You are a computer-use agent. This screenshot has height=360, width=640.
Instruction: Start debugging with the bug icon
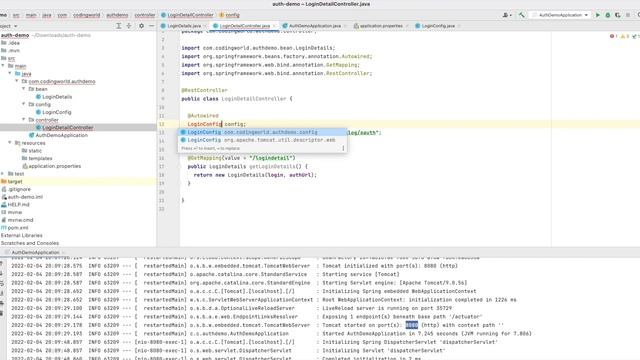pos(607,15)
